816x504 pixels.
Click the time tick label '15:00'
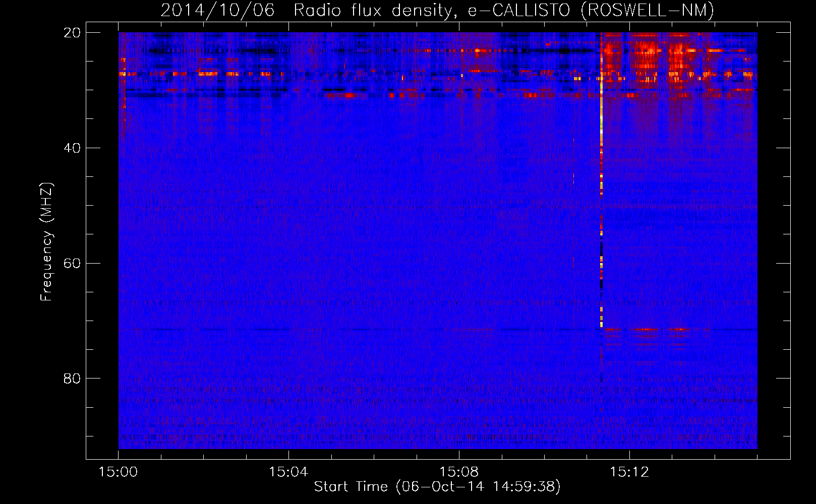[x=118, y=472]
